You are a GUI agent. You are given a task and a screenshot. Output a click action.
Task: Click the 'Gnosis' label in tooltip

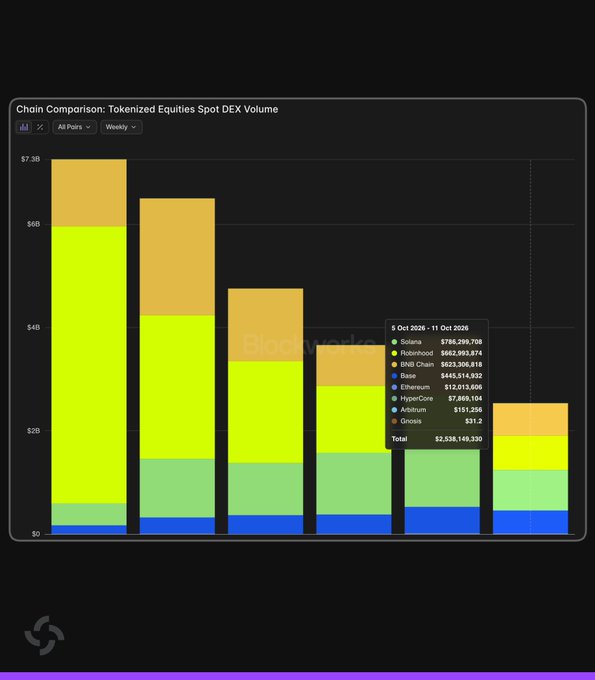(x=411, y=421)
